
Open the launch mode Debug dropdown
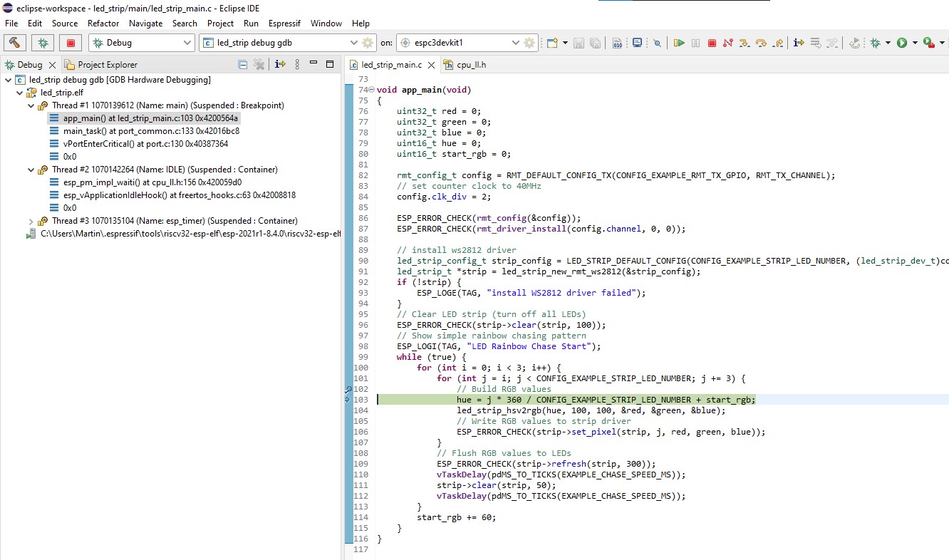[x=141, y=43]
